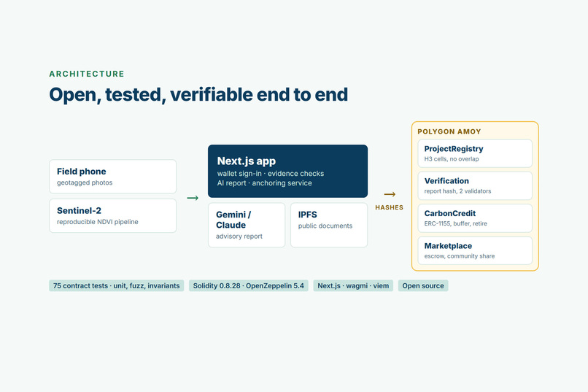
Task: Click the green arrow before Next.js app
Action: click(x=193, y=198)
